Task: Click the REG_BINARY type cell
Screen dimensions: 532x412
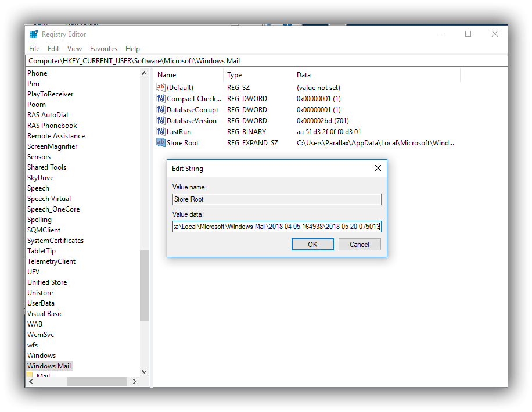Action: click(246, 132)
